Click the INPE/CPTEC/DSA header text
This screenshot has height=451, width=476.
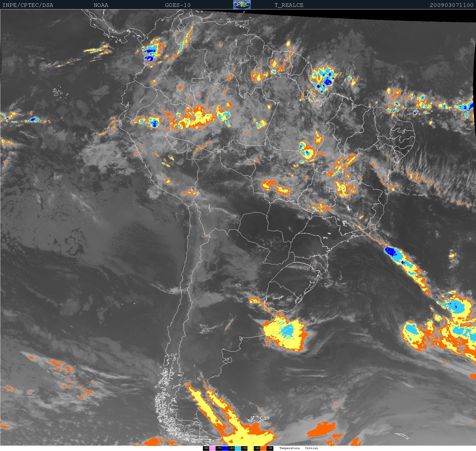pyautogui.click(x=28, y=5)
